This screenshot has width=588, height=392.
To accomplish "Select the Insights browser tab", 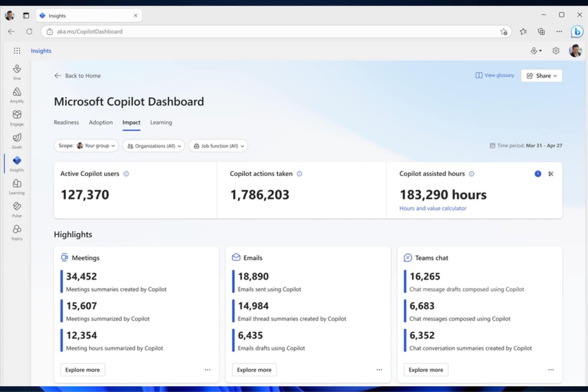I will 89,16.
